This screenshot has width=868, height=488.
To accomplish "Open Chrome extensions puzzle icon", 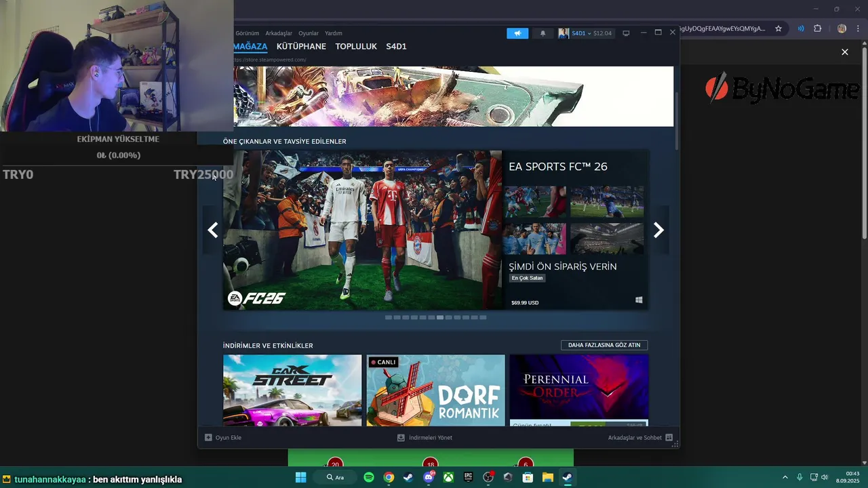I will pyautogui.click(x=818, y=28).
